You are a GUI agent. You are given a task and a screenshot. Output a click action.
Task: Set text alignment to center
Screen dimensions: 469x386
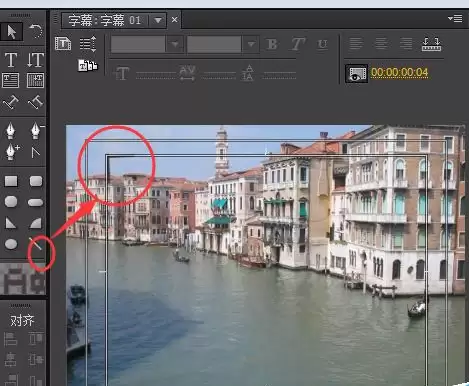[381, 44]
